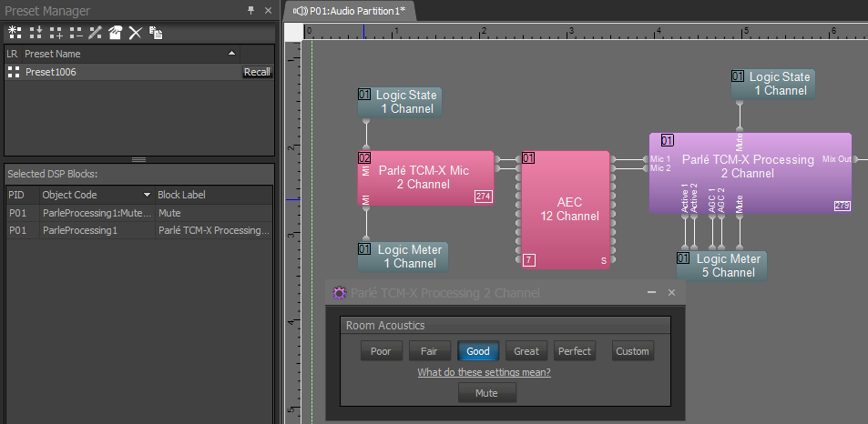The height and width of the screenshot is (424, 868).
Task: Choose the Great room acoustics setting
Action: [526, 351]
